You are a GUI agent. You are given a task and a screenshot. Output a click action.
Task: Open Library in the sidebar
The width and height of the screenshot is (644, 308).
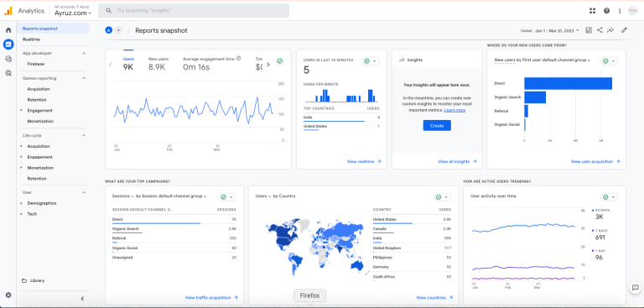(x=38, y=280)
